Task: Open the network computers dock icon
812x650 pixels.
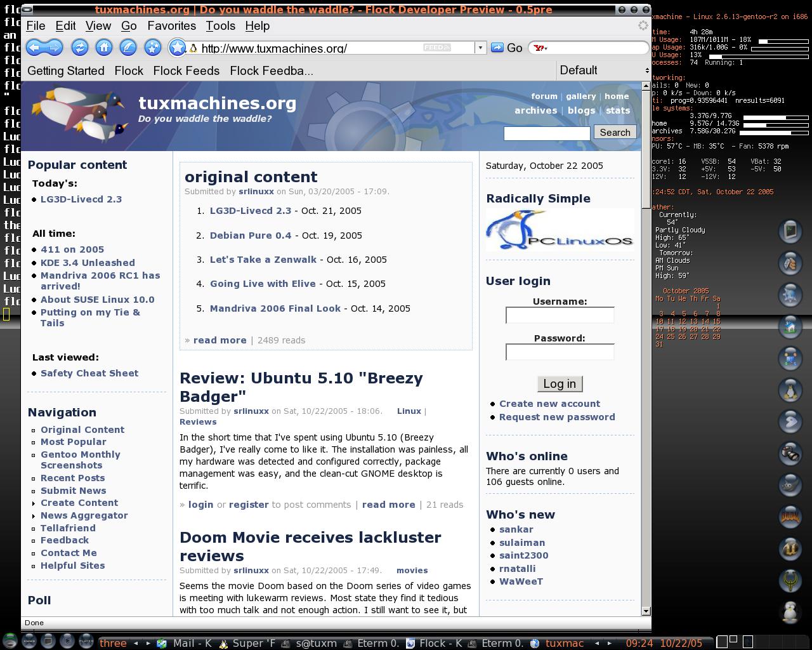Action: click(790, 358)
